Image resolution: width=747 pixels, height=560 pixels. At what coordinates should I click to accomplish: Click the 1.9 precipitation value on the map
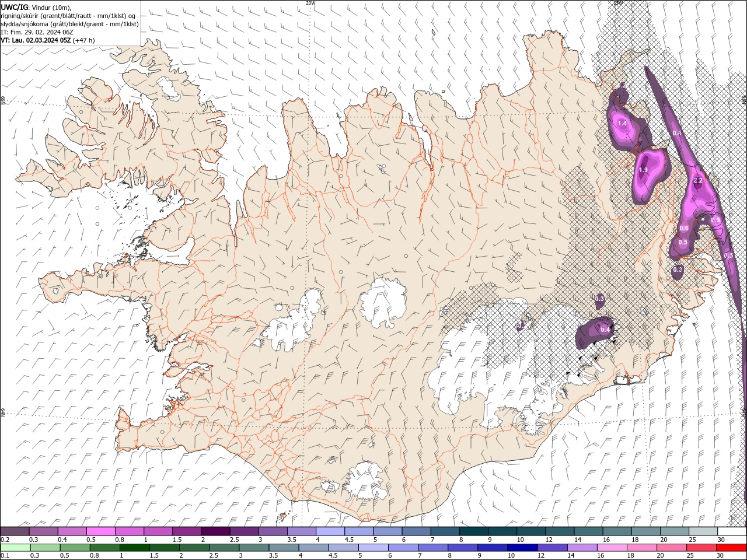[643, 170]
